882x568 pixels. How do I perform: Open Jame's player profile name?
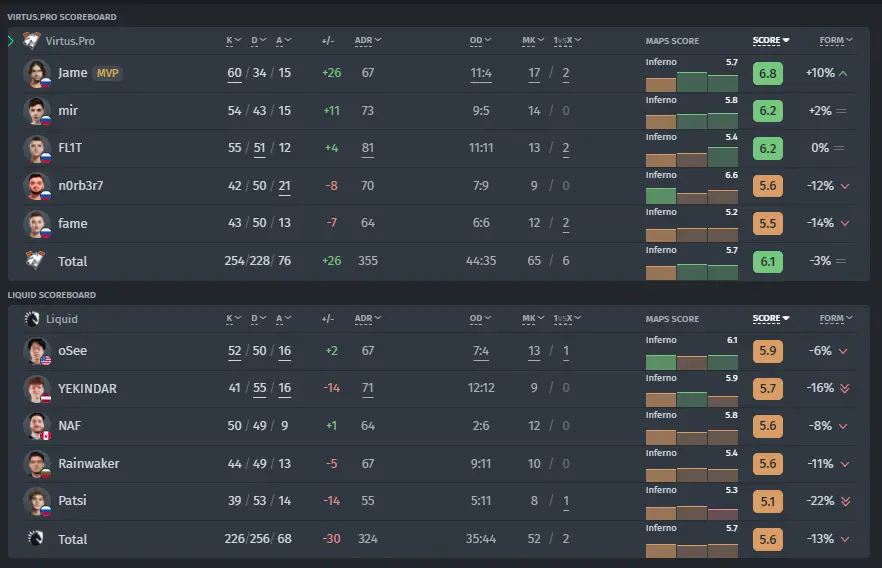tap(73, 73)
